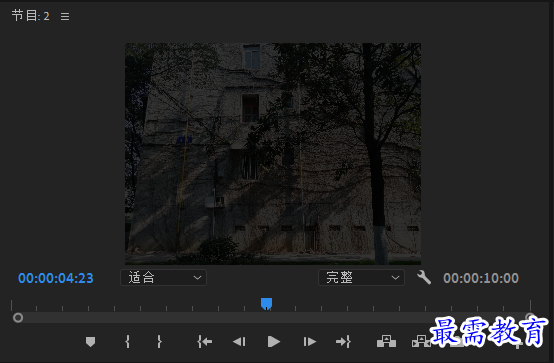Step back one frame
Image resolution: width=554 pixels, height=363 pixels.
239,341
